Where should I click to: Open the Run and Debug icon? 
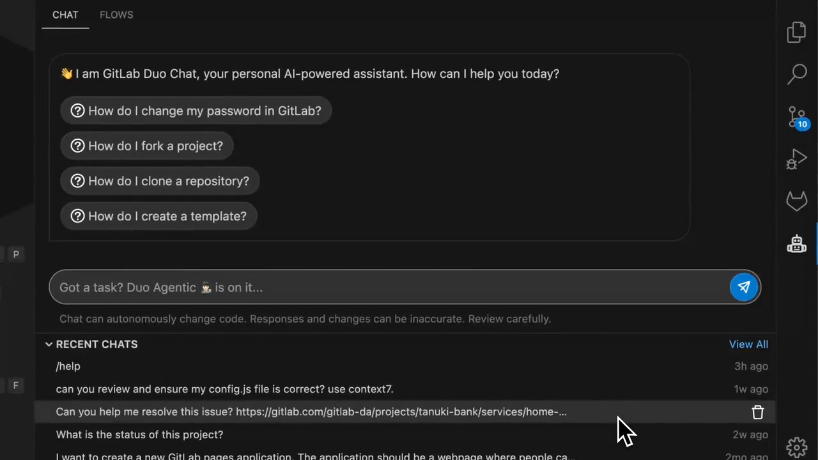click(796, 159)
